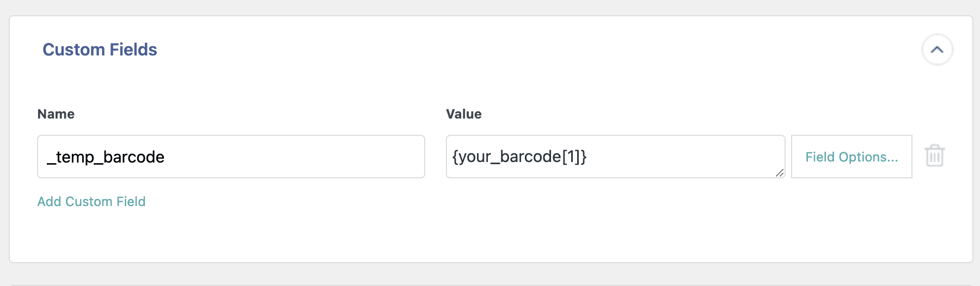Collapse the Custom Fields section chevron
Image resolution: width=980 pixels, height=286 pixels.
(937, 49)
